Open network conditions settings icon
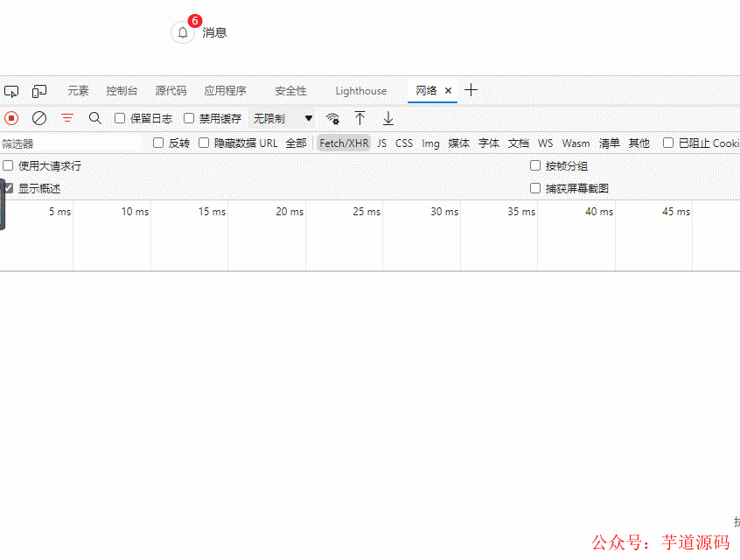This screenshot has height=560, width=740. point(332,118)
